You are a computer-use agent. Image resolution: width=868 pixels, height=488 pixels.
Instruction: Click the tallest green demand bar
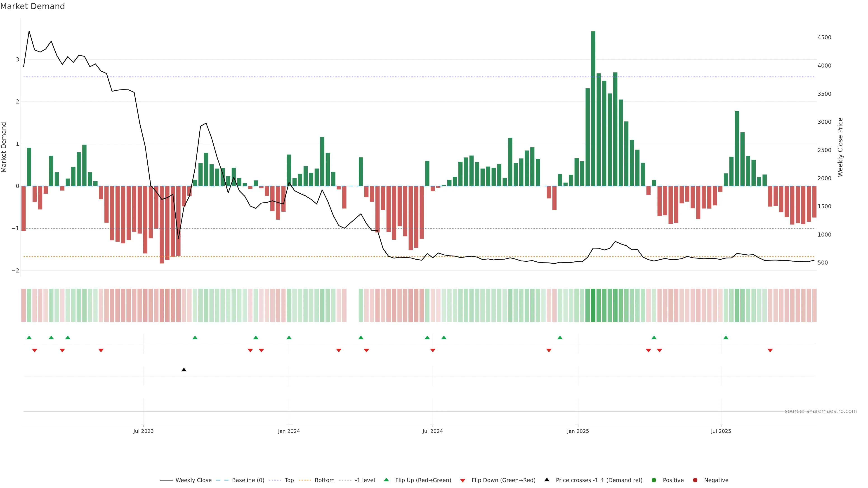pos(593,108)
